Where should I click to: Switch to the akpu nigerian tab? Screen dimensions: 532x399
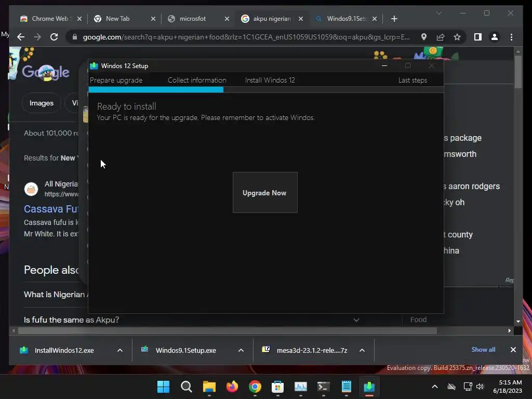(x=272, y=19)
